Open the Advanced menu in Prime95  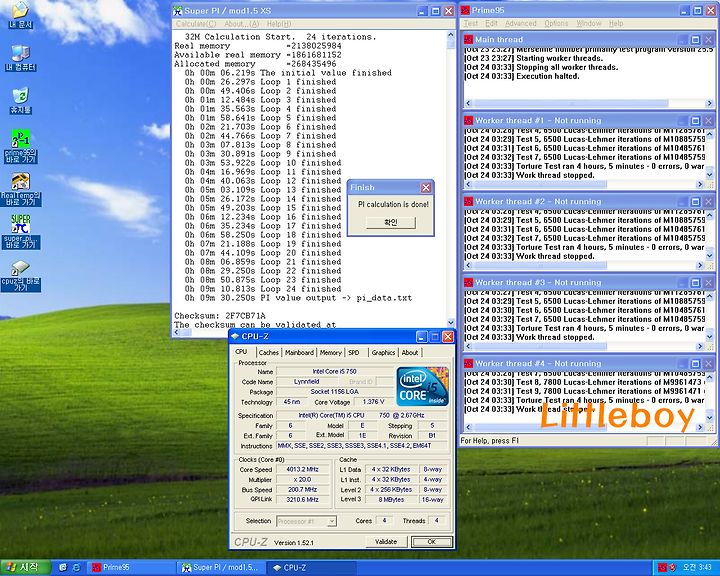(521, 23)
